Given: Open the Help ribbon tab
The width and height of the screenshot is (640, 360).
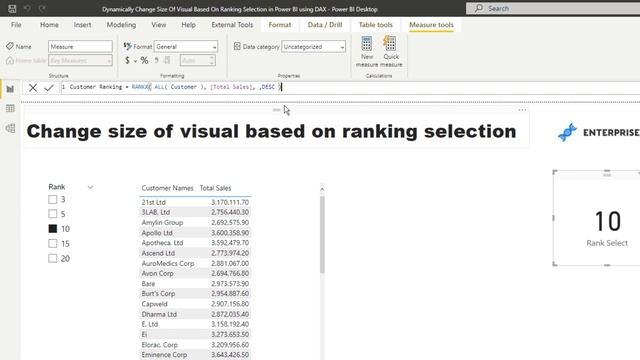Looking at the screenshot, I should (189, 25).
